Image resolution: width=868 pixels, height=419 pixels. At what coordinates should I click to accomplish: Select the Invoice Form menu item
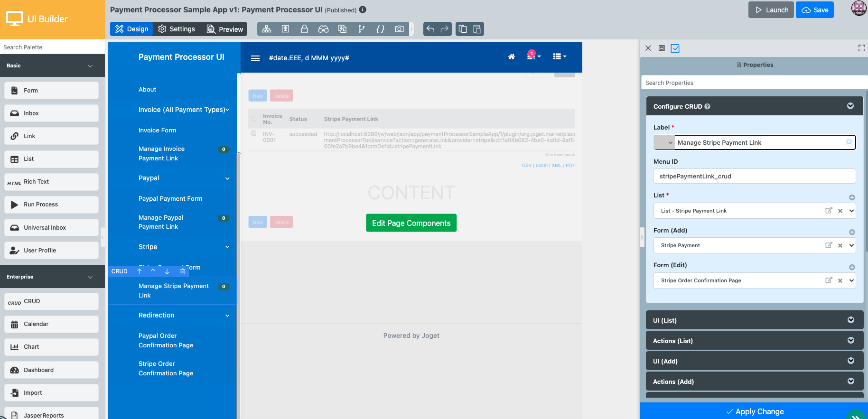(x=158, y=130)
